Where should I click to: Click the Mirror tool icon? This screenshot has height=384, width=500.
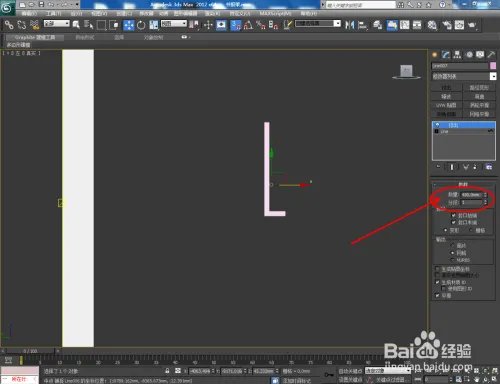[350, 25]
